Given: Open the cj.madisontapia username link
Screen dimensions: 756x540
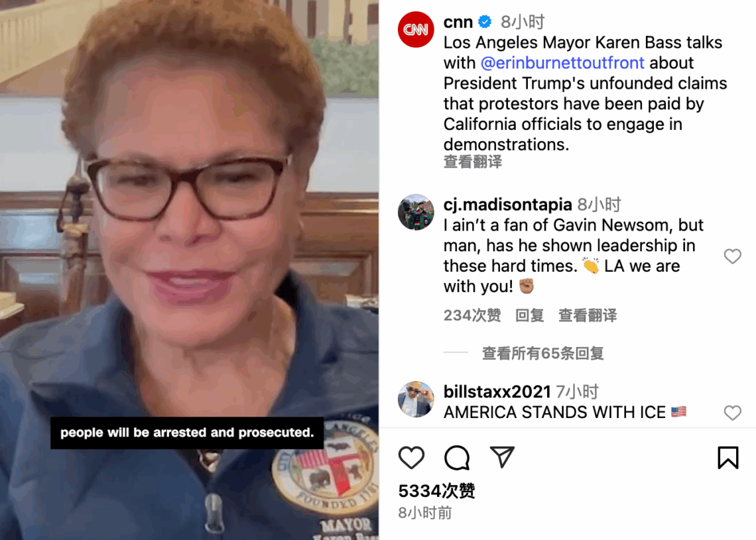Looking at the screenshot, I should 508,205.
